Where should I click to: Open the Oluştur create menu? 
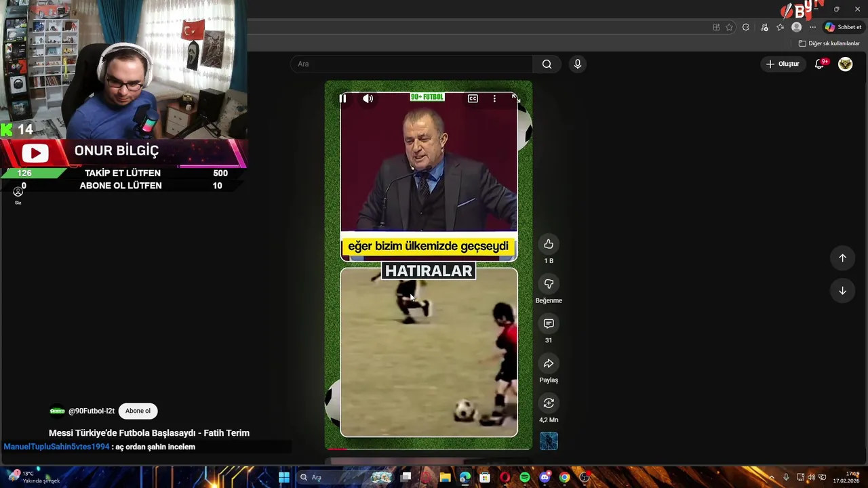click(x=783, y=64)
